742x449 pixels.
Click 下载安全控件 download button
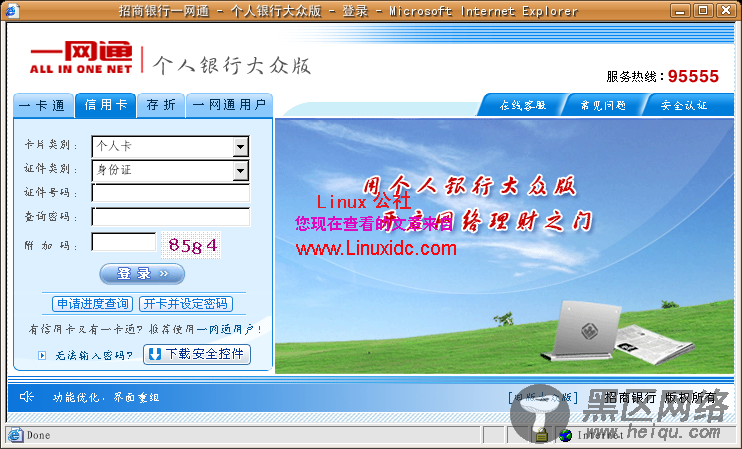[x=197, y=354]
